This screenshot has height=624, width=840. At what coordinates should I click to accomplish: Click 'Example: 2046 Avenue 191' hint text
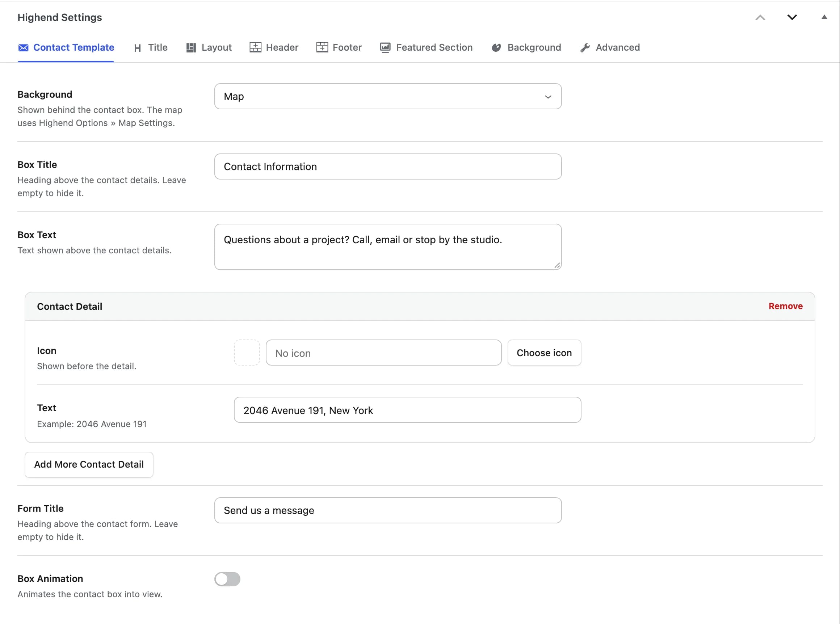click(92, 424)
